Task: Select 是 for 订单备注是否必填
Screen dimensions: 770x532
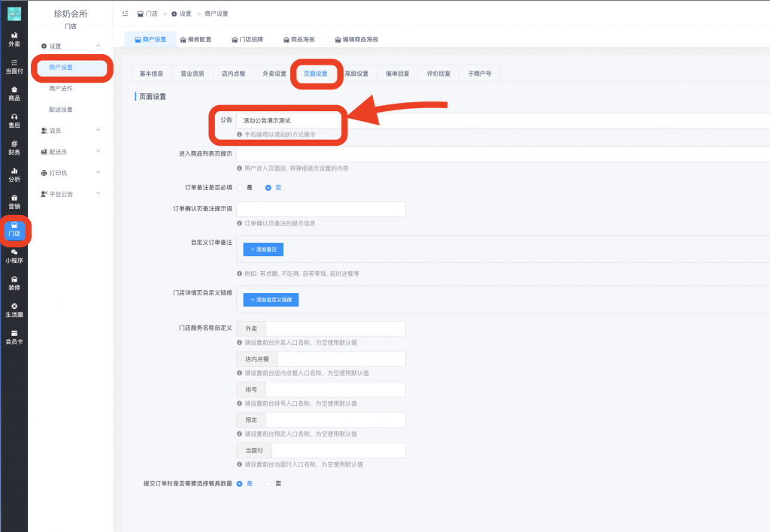Action: tap(245, 187)
